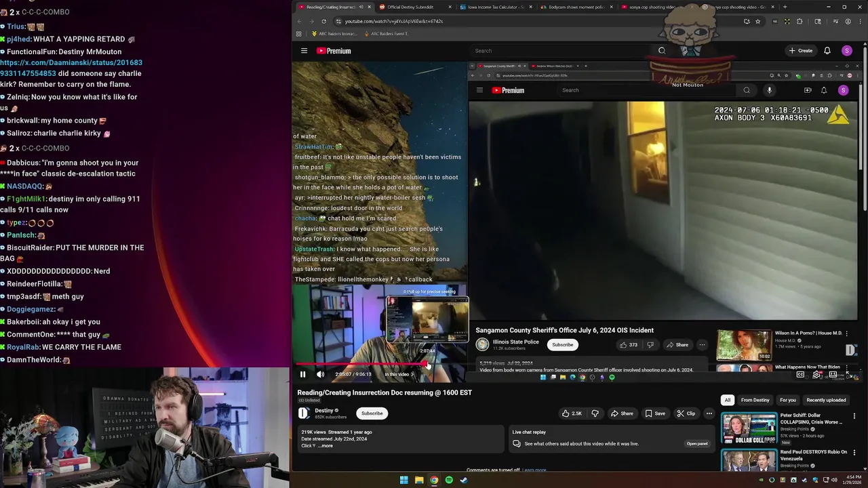Open the YouTube guide hamburger menu

(304, 51)
